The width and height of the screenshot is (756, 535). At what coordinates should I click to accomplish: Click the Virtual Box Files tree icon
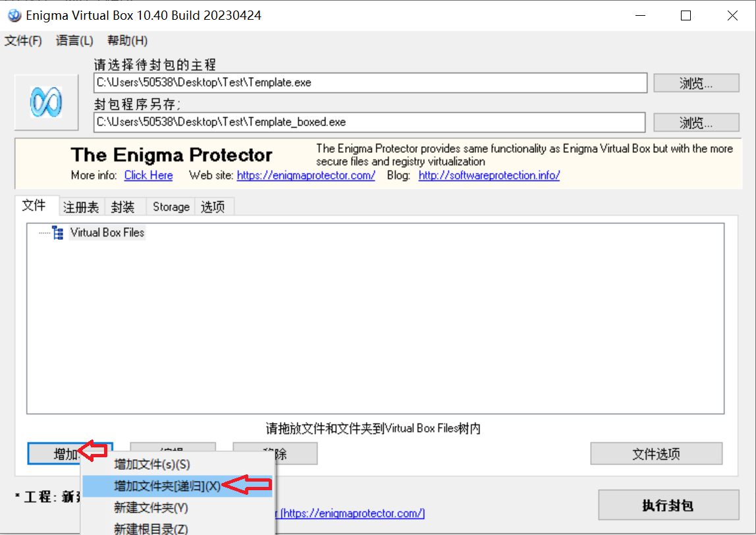[58, 233]
